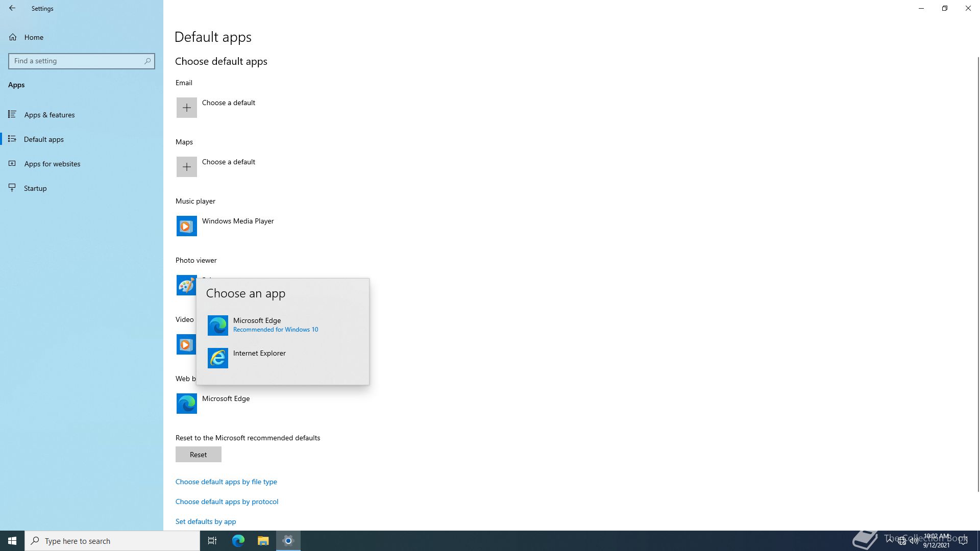Open Apps & features section
The image size is (980, 551).
(82, 115)
